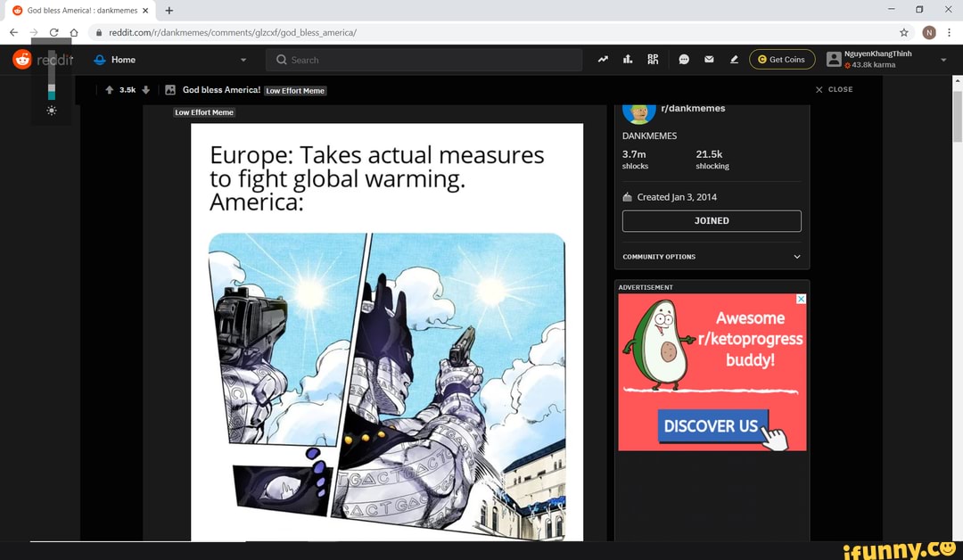This screenshot has height=560, width=963.
Task: Bookmark this page with the star icon
Action: (903, 32)
